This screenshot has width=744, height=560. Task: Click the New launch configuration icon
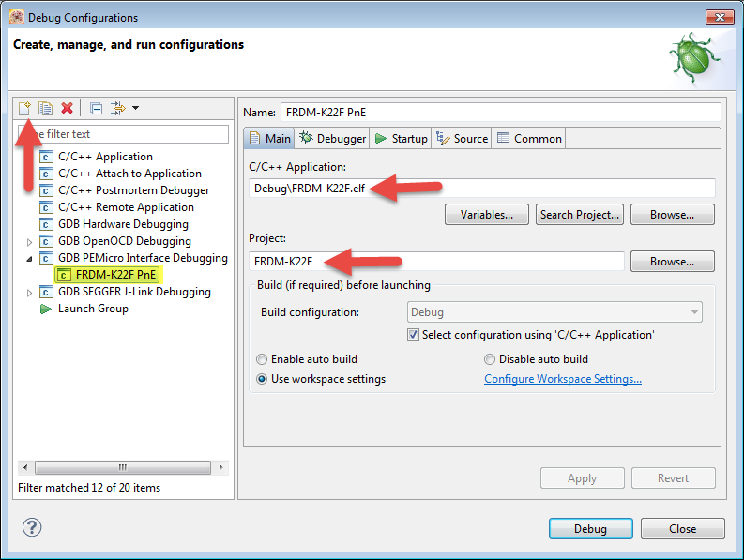[x=25, y=109]
